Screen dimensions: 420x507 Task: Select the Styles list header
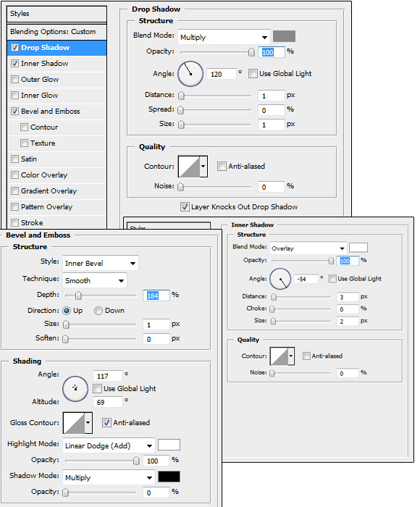57,14
